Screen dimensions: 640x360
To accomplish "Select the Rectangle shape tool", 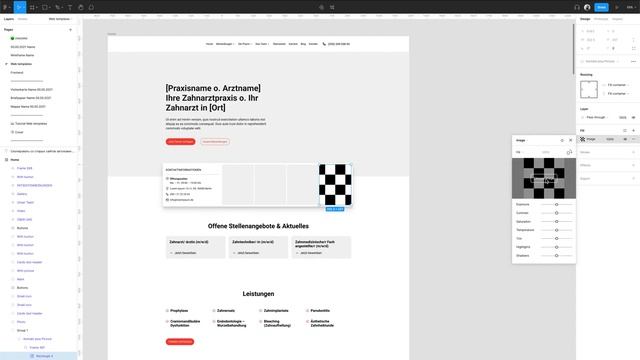I will [x=45, y=7].
